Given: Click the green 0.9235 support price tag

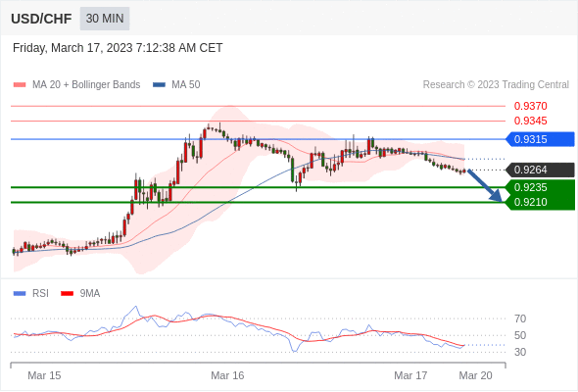Looking at the screenshot, I should tap(540, 187).
